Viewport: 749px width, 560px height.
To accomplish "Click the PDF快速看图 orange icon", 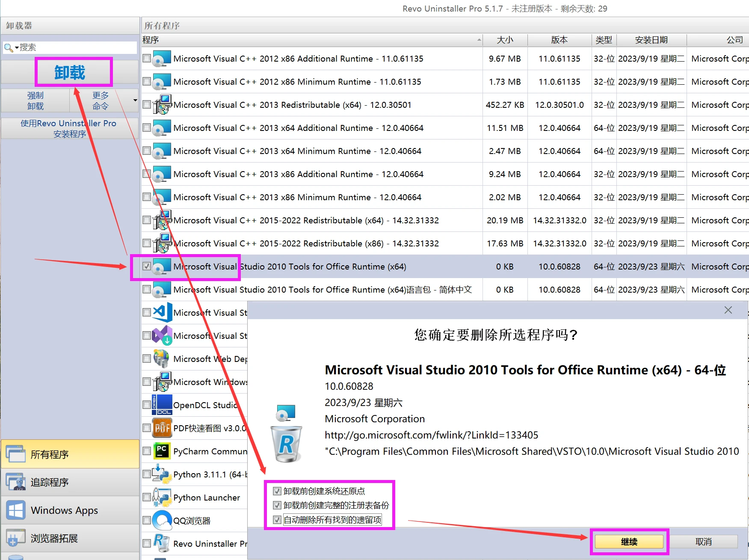I will pyautogui.click(x=162, y=428).
